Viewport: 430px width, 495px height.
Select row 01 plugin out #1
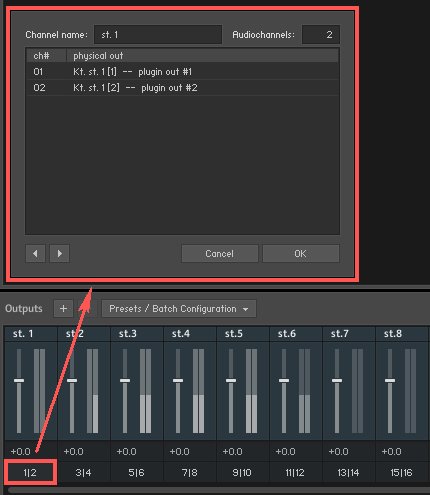182,72
